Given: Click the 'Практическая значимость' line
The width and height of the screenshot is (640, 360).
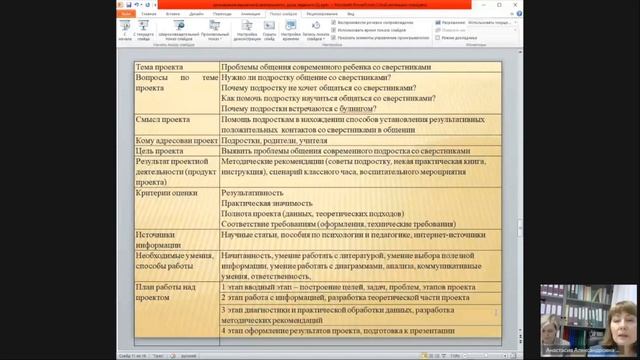Looking at the screenshot, I should (267, 203).
